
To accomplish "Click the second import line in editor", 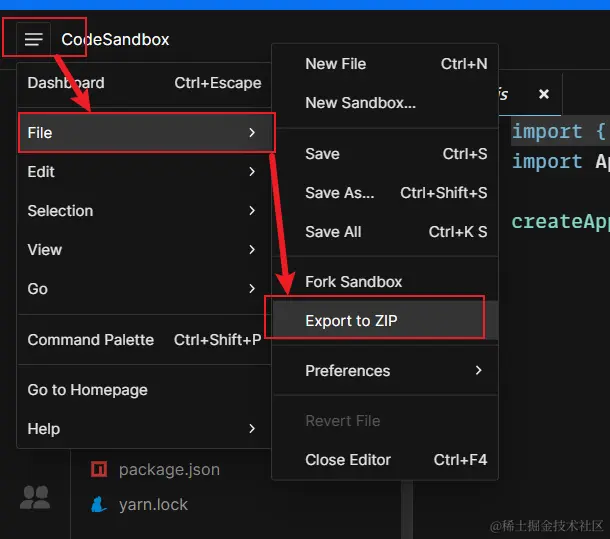I will coord(559,162).
